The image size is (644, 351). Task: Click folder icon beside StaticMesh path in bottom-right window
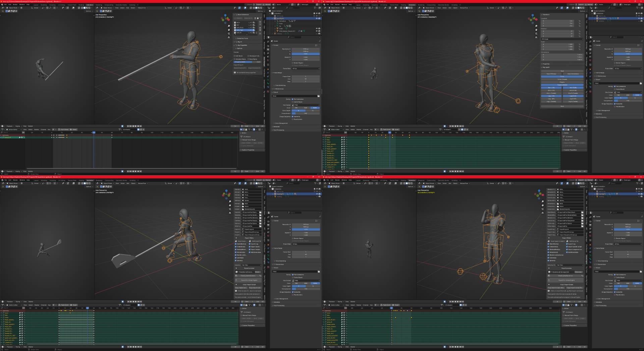tap(582, 212)
